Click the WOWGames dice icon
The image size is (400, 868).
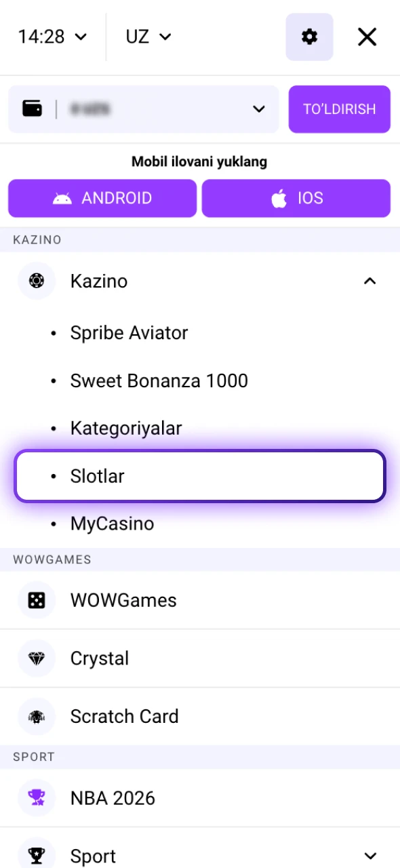[x=36, y=600]
